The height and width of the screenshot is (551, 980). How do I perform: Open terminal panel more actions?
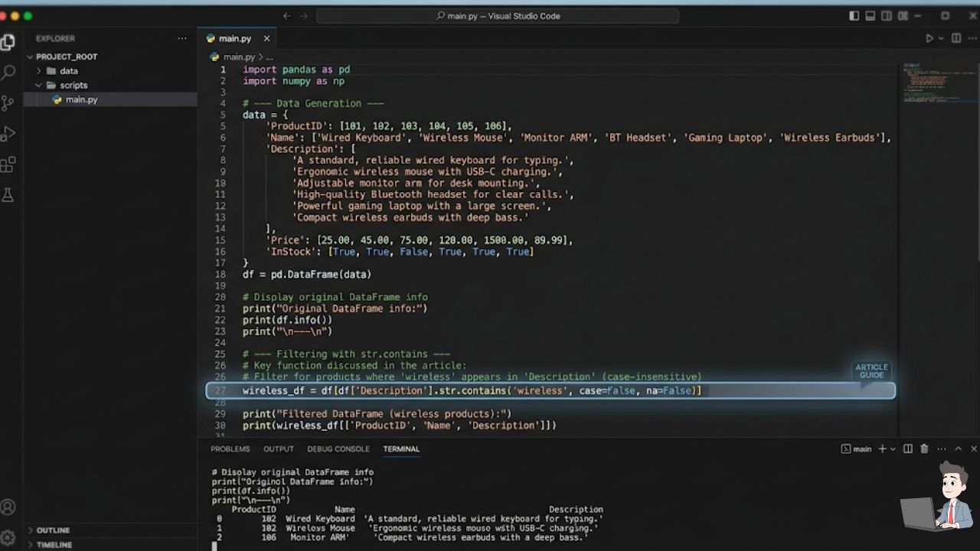pyautogui.click(x=941, y=448)
